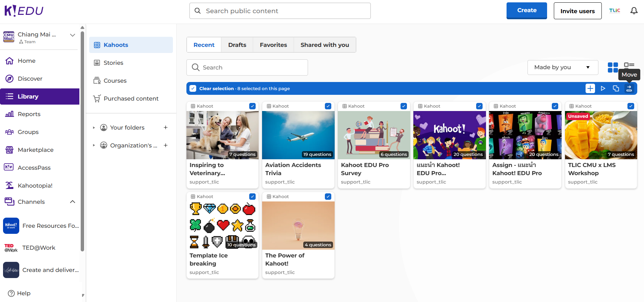644x302 pixels.
Task: Switch to the Drafts tab
Action: [x=237, y=45]
